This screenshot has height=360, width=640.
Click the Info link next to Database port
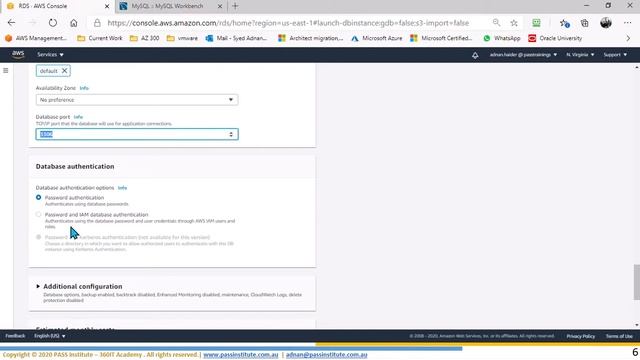pyautogui.click(x=78, y=117)
